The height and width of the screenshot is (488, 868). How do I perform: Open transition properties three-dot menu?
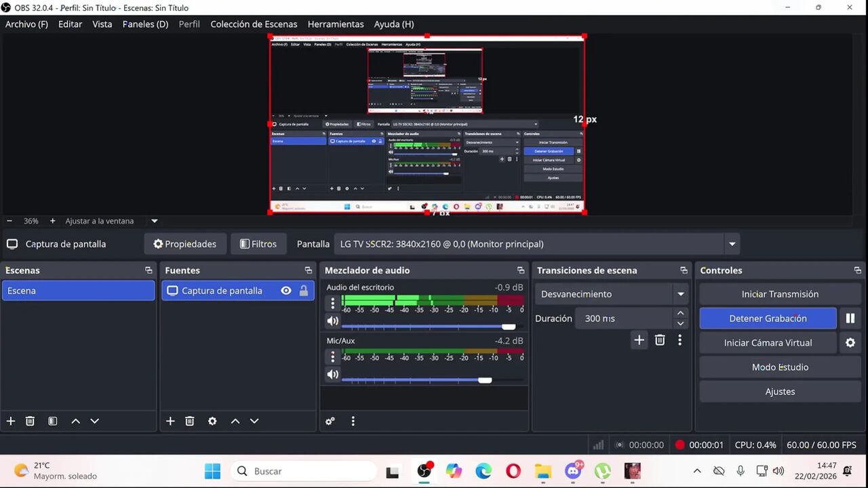click(679, 340)
